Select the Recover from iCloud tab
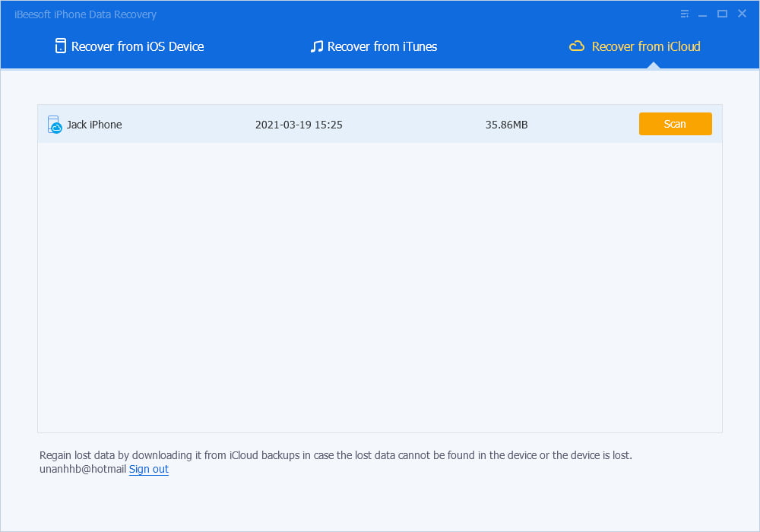 coord(635,46)
